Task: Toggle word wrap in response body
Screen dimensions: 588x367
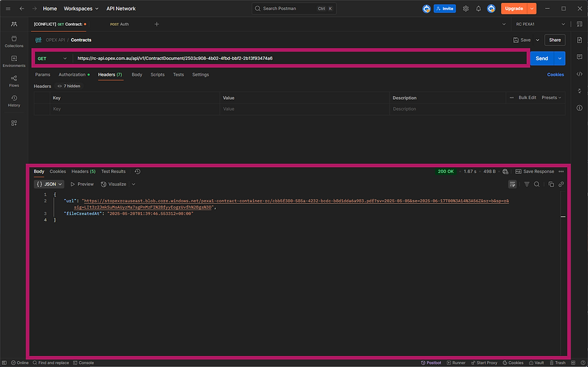Action: tap(512, 184)
